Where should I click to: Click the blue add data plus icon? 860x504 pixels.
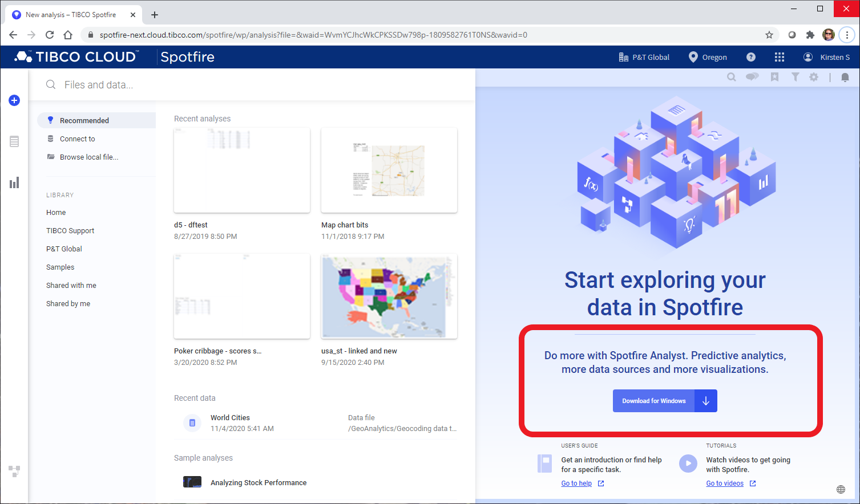click(x=14, y=100)
